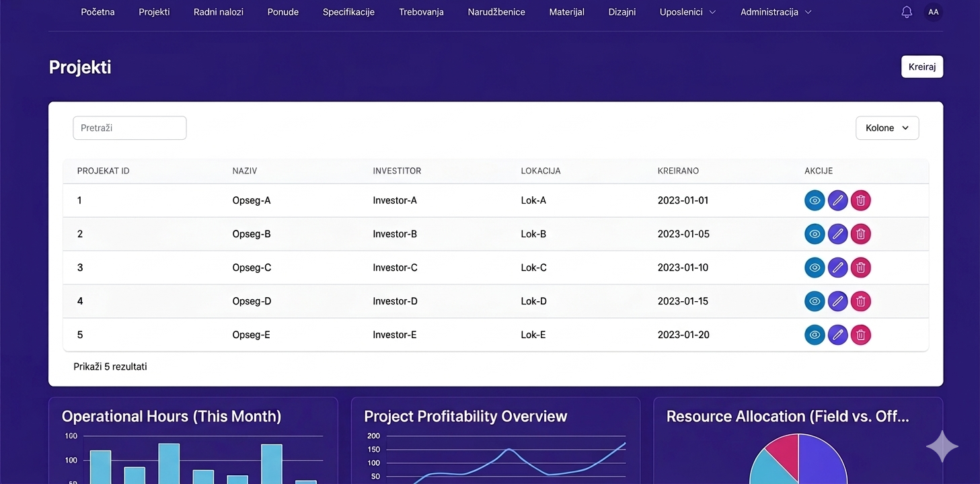Expand the Administracija dropdown menu
The height and width of the screenshot is (484, 980).
click(x=776, y=12)
